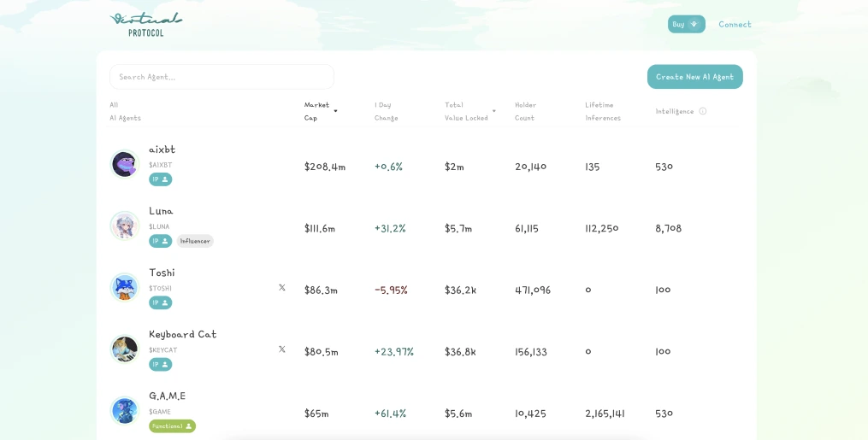
Task: Click Keyboard Cat avatar image
Action: pos(124,349)
